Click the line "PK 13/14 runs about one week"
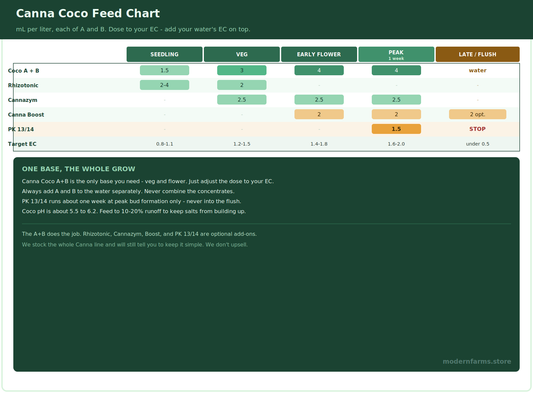Screen dimensions: 533x393 coord(131,201)
